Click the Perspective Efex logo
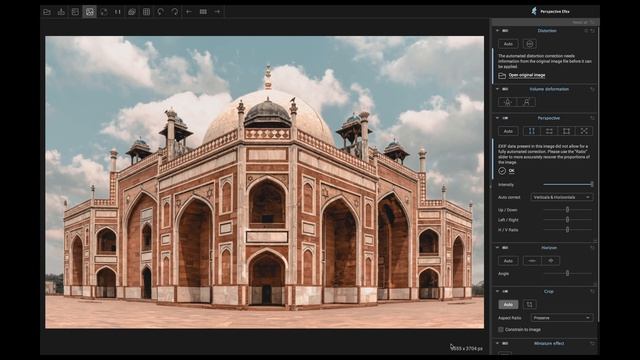Screen dimensions: 640x360 click(x=534, y=11)
